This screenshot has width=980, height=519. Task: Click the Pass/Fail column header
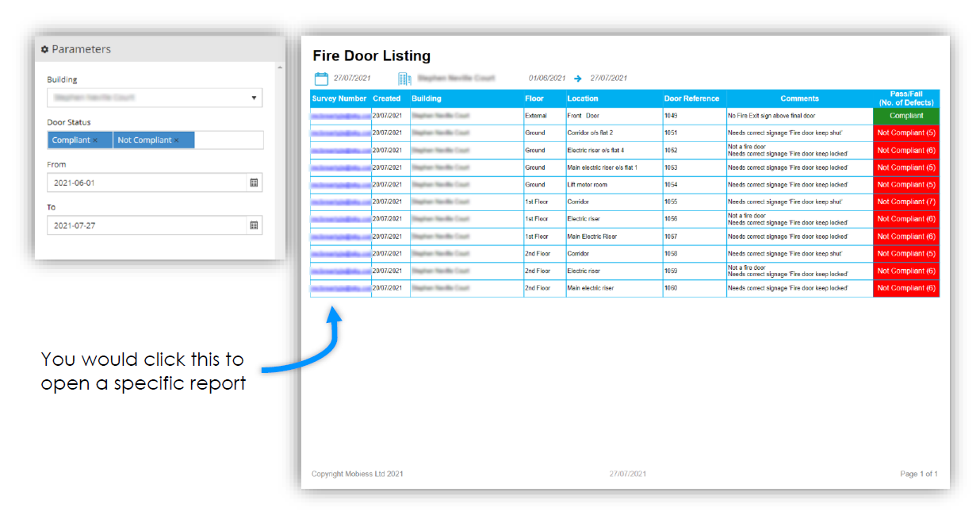(x=905, y=98)
